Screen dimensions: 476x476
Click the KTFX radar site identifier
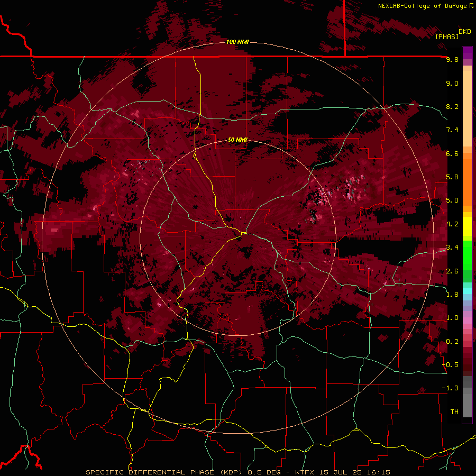(306, 472)
